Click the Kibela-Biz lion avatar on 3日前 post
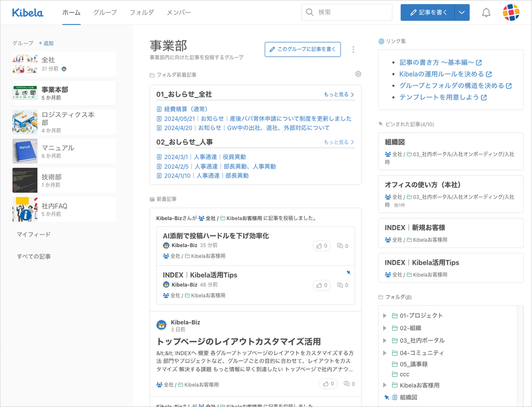This screenshot has width=532, height=407. pos(161,326)
